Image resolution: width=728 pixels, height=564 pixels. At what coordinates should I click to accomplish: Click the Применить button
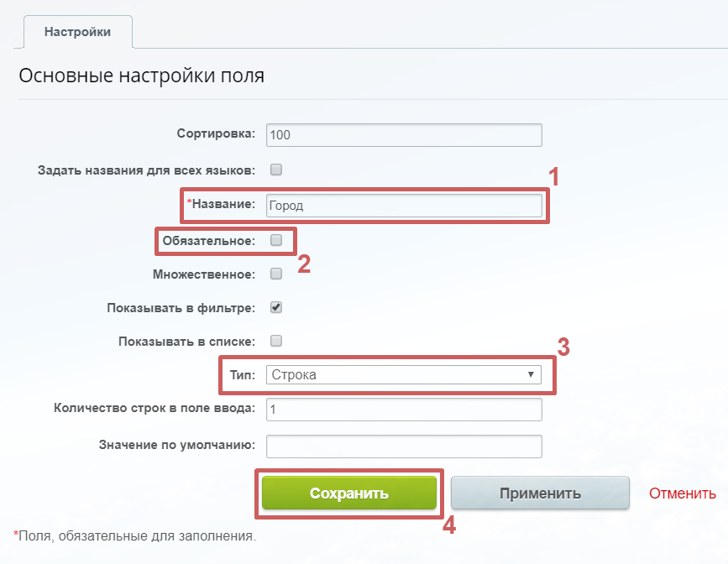click(x=540, y=493)
